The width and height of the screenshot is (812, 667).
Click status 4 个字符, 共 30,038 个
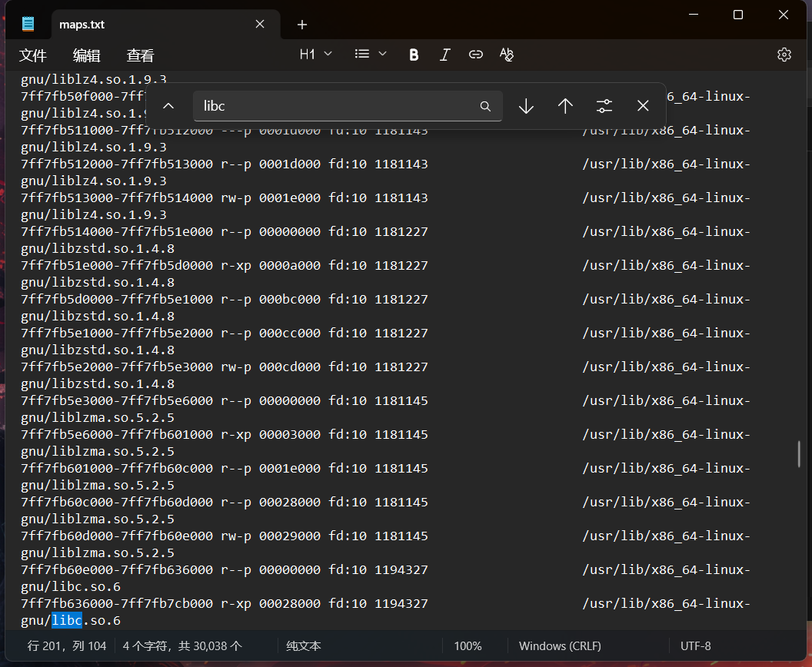pos(182,645)
